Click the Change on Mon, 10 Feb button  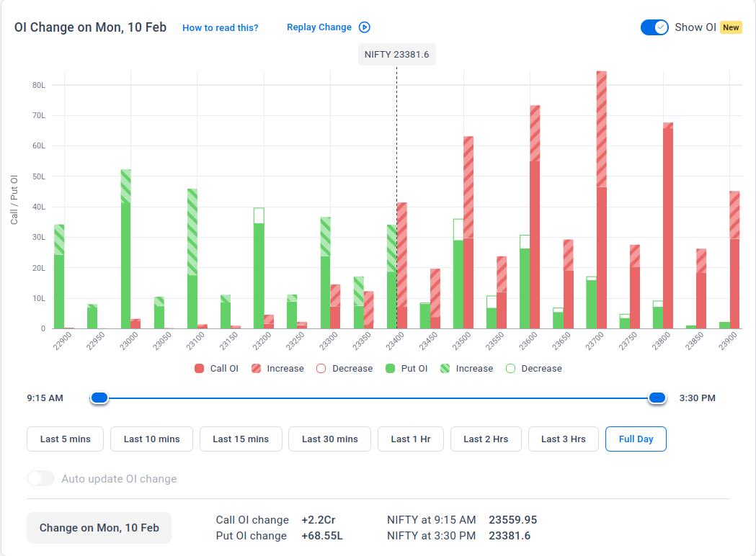[x=99, y=528]
